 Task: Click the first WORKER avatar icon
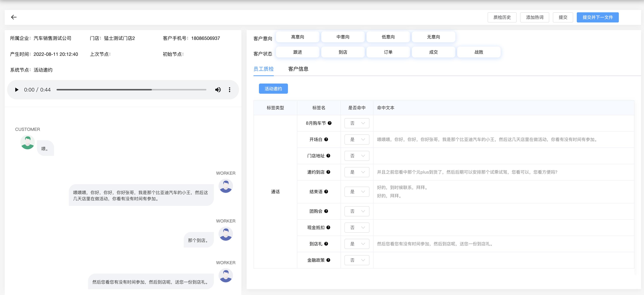(226, 186)
